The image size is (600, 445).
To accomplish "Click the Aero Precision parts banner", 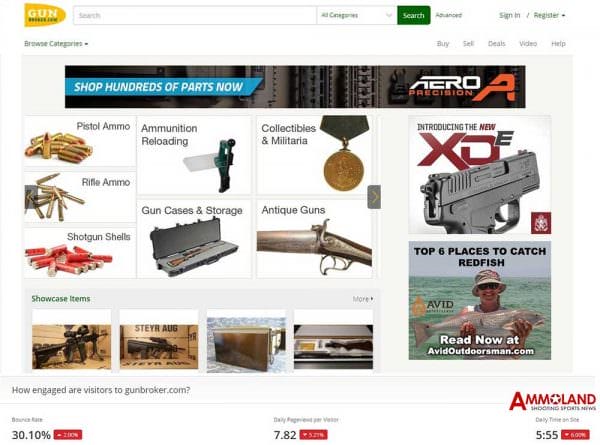I will 295,87.
